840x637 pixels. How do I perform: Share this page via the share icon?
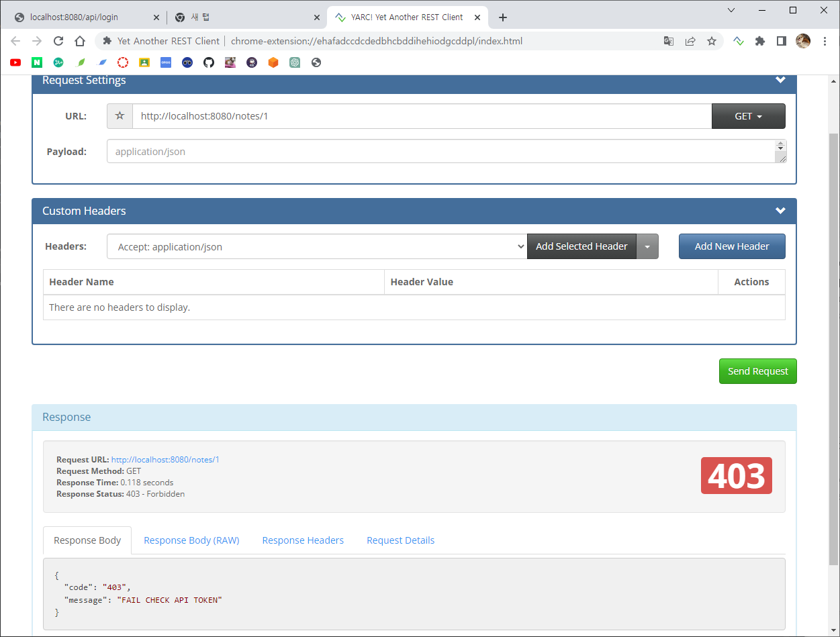click(x=690, y=41)
